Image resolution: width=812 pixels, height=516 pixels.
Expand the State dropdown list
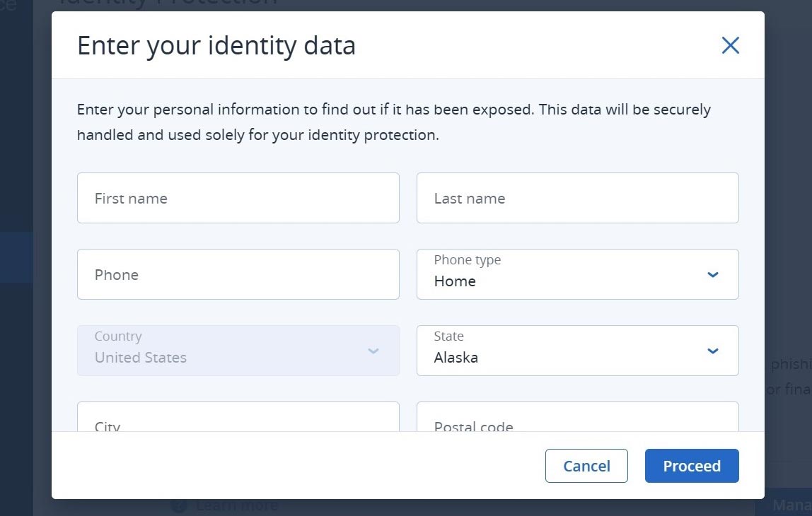pos(577,351)
